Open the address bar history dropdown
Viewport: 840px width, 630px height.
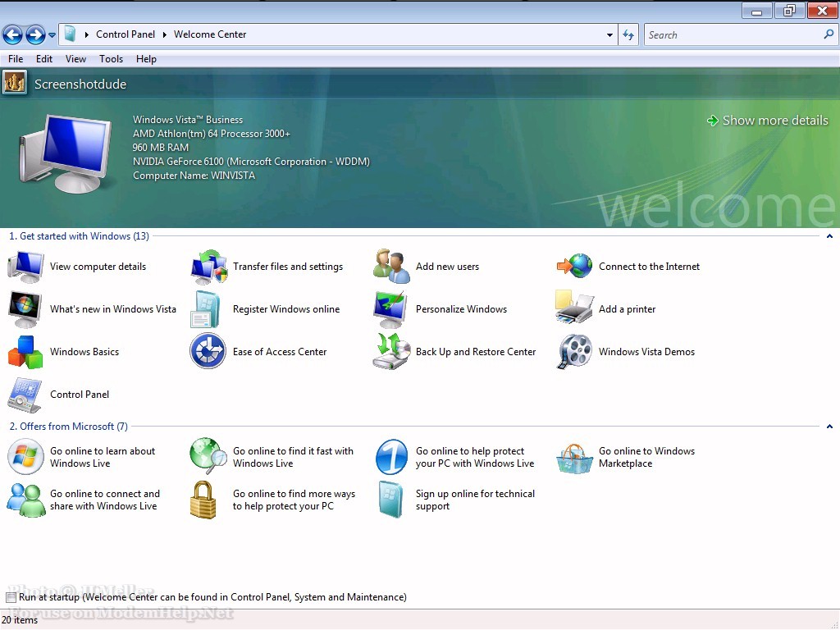click(609, 34)
